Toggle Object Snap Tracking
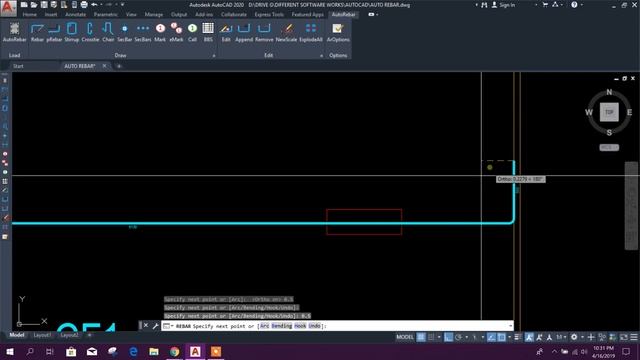 [491, 337]
